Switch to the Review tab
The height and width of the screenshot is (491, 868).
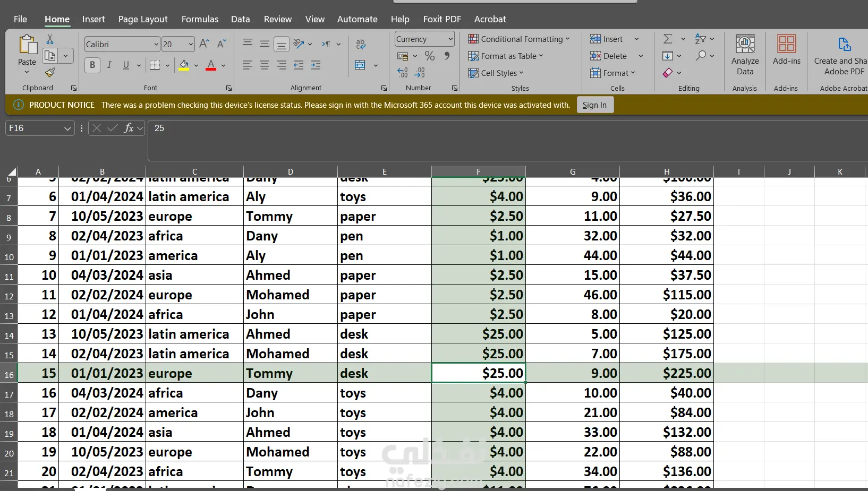(278, 19)
